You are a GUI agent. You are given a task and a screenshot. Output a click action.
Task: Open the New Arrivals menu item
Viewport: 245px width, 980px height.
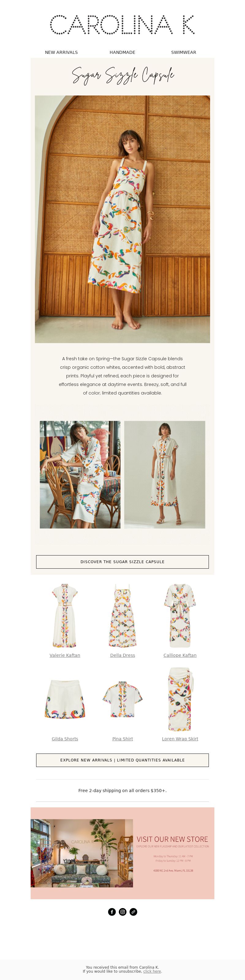[x=61, y=53]
